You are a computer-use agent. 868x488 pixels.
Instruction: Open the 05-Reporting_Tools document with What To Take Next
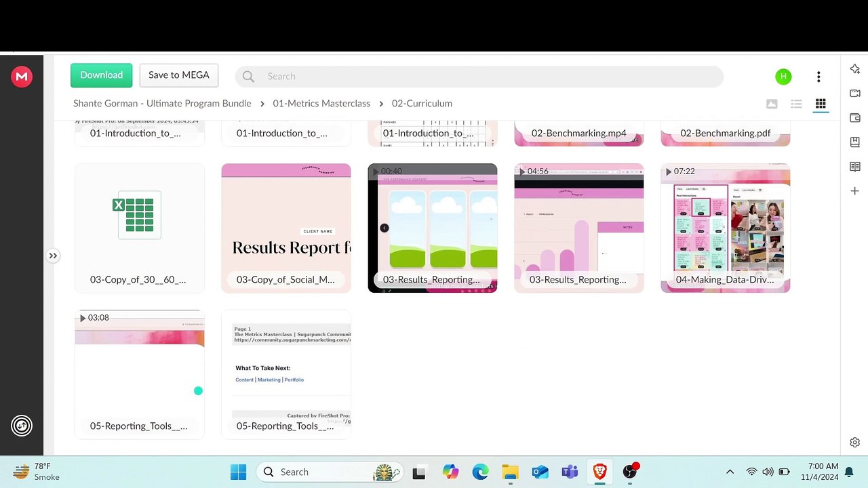(x=286, y=375)
